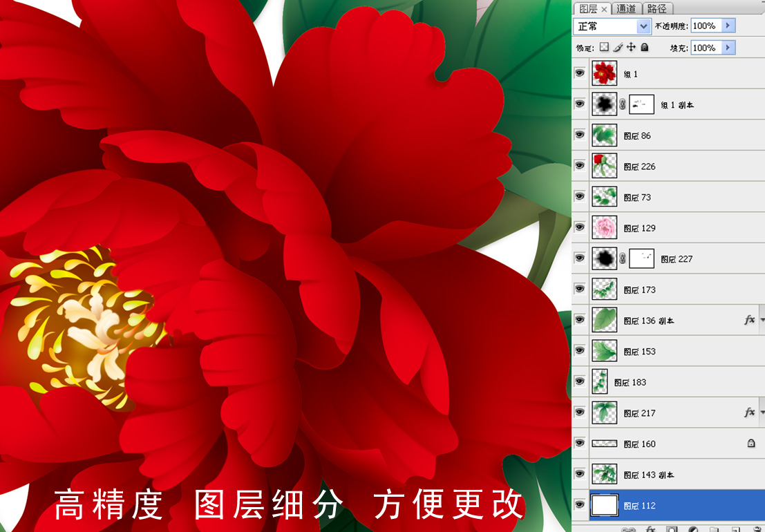Image resolution: width=765 pixels, height=532 pixels.
Task: Select layer name 图层 129
Action: pyautogui.click(x=639, y=228)
